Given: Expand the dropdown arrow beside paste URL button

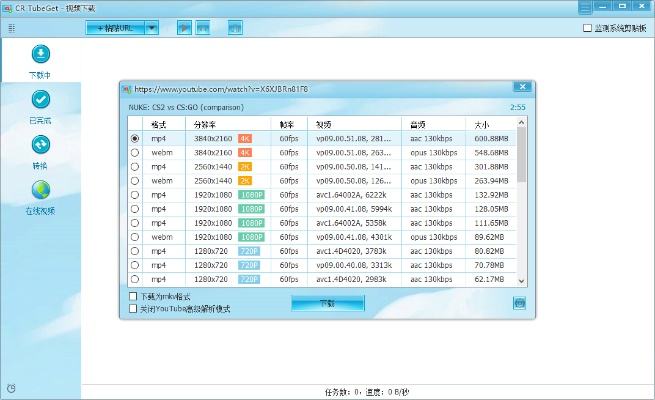Looking at the screenshot, I should 152,28.
